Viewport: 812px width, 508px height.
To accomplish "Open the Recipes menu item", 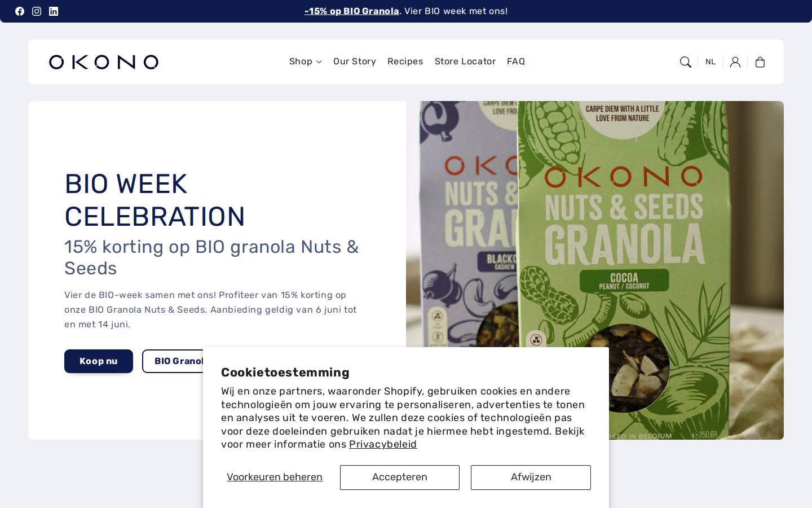I will (405, 62).
